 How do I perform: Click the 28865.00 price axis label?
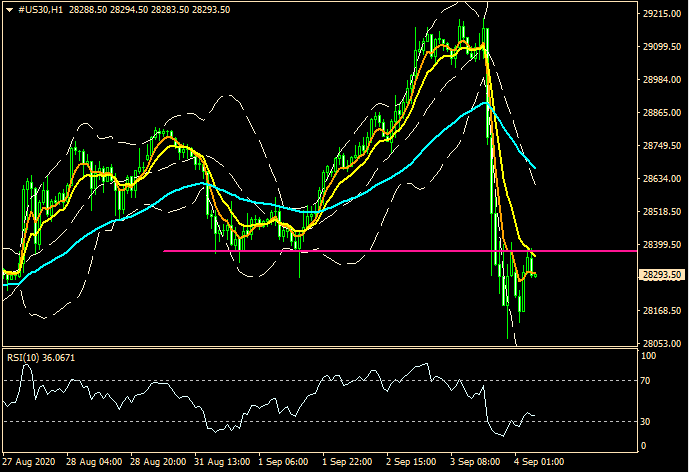[x=663, y=113]
